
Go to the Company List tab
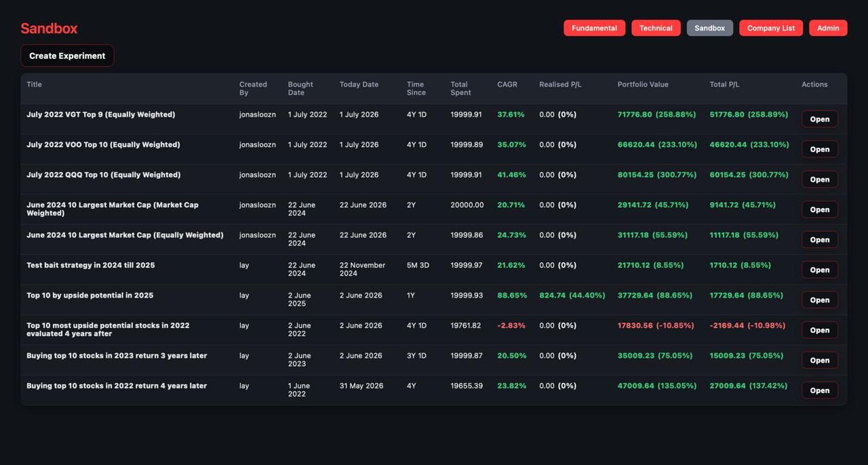[x=771, y=28]
